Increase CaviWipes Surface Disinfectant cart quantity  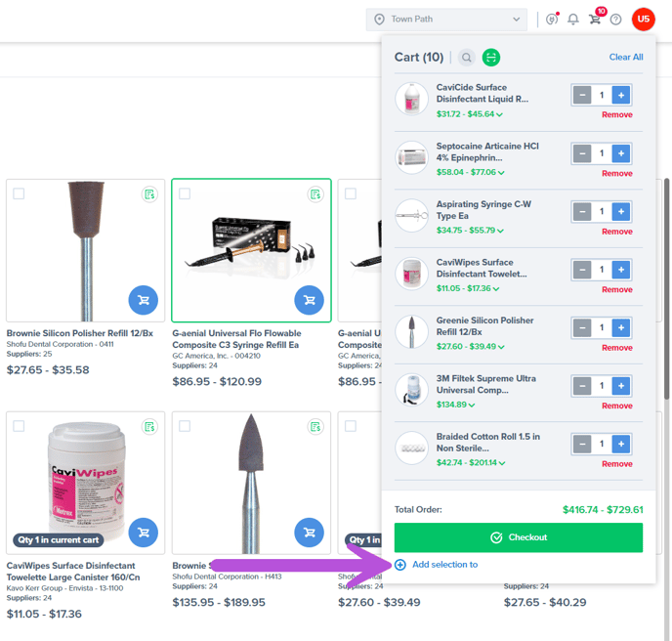(620, 270)
